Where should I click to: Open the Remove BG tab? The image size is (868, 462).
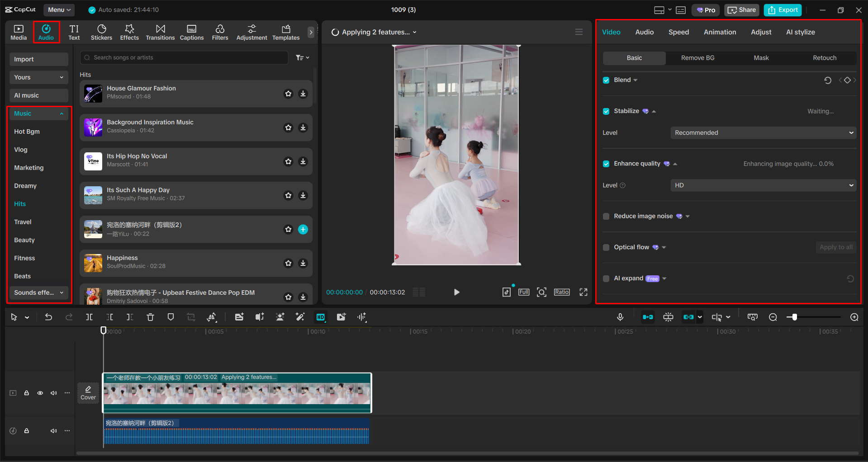697,58
